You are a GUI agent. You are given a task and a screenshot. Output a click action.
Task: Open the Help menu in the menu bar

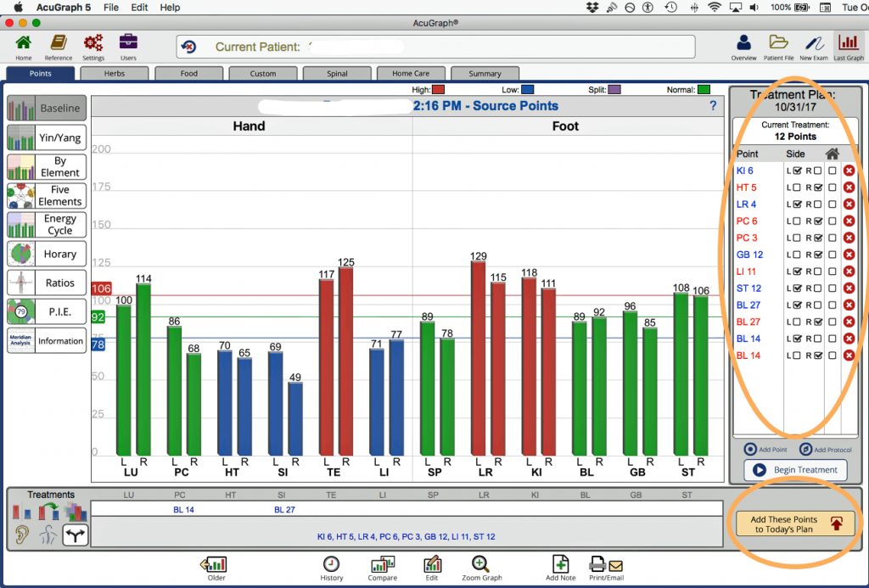pyautogui.click(x=170, y=7)
